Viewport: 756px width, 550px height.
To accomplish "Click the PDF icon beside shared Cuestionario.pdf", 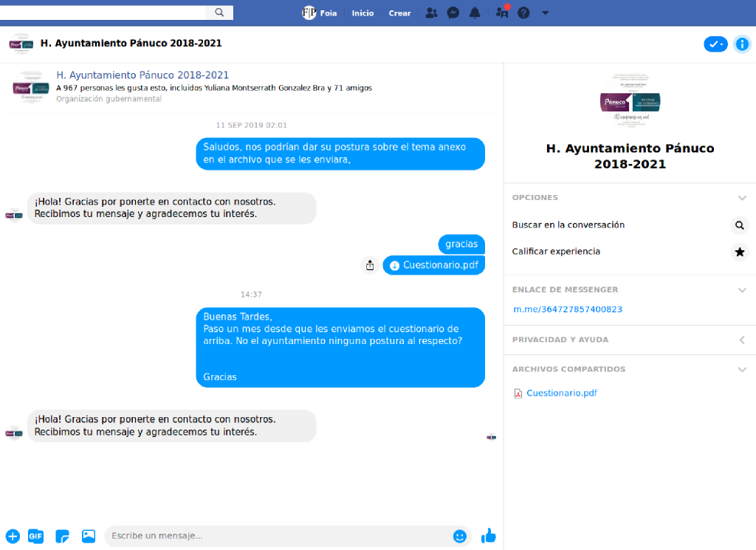I will (518, 393).
